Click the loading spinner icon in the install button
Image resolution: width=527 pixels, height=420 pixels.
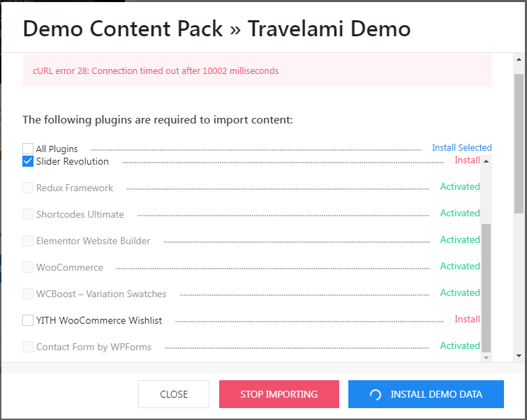coord(376,394)
